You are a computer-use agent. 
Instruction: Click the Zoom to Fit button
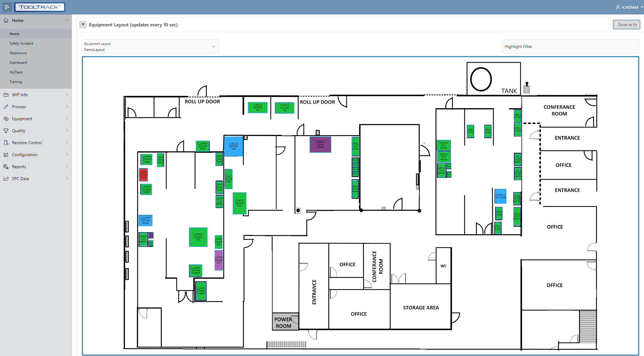626,25
